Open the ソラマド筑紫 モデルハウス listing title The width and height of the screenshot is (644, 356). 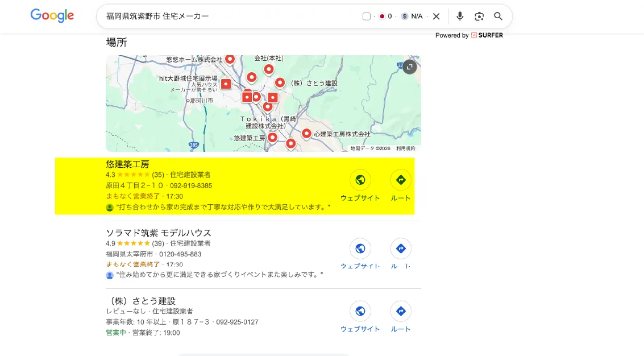tap(158, 233)
